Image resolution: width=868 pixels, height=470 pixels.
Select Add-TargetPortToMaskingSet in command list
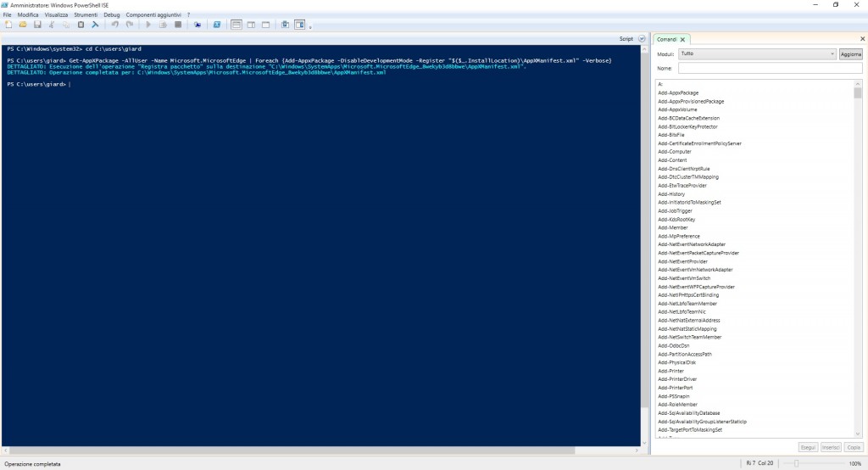[690, 430]
